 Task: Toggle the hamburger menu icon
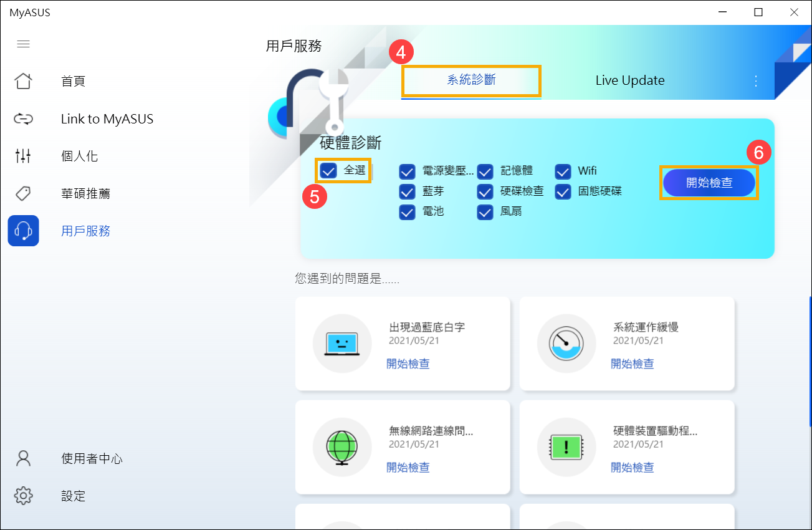coord(24,44)
